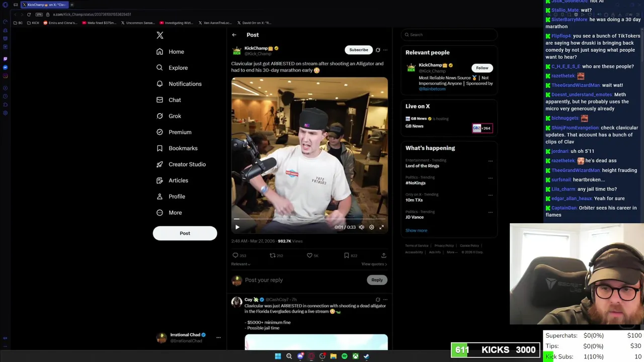Image resolution: width=644 pixels, height=362 pixels.
Task: Click the x.com address bar
Action: [92, 15]
